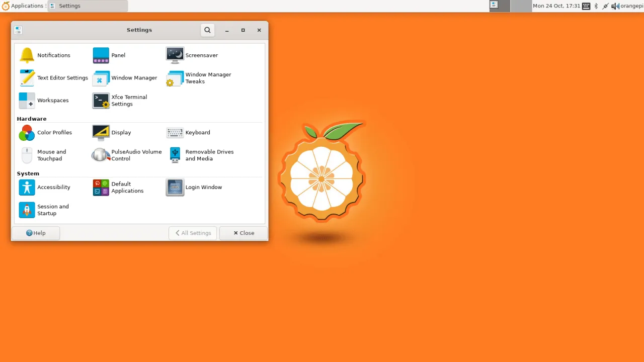Viewport: 644px width, 362px height.
Task: Open Workspaces settings
Action: tap(52, 101)
